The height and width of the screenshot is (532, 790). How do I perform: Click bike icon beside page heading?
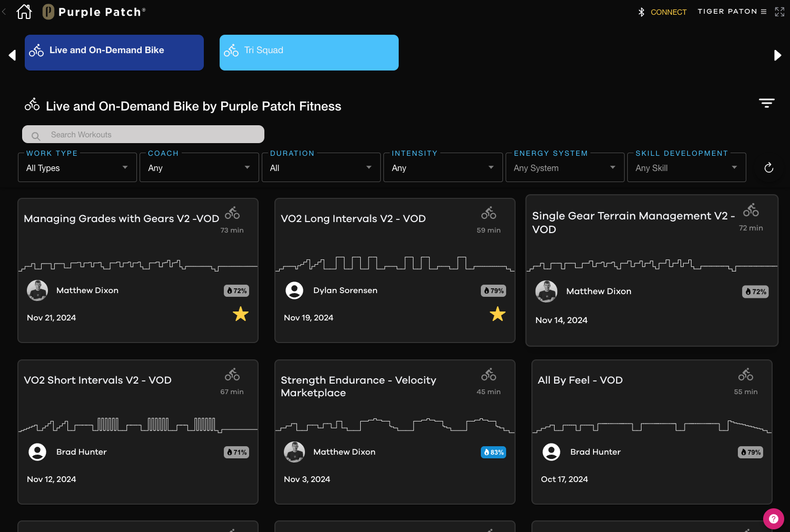(32, 104)
